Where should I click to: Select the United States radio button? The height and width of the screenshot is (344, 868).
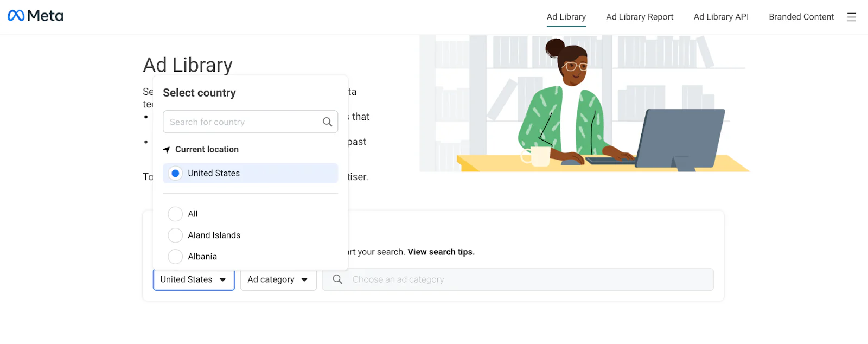point(175,173)
